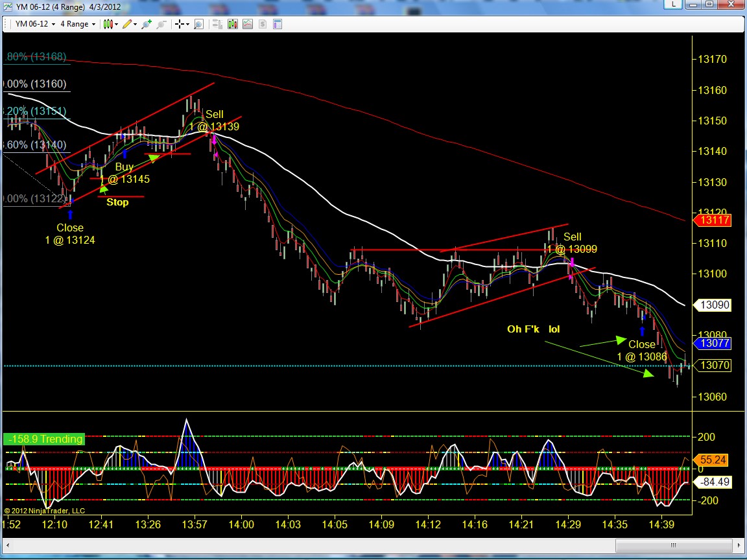Click the yellow Stop annotation

(x=117, y=202)
